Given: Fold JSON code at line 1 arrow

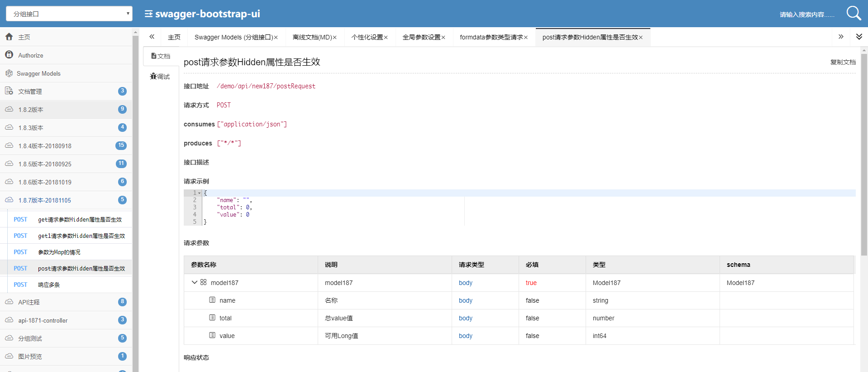Looking at the screenshot, I should tap(199, 193).
